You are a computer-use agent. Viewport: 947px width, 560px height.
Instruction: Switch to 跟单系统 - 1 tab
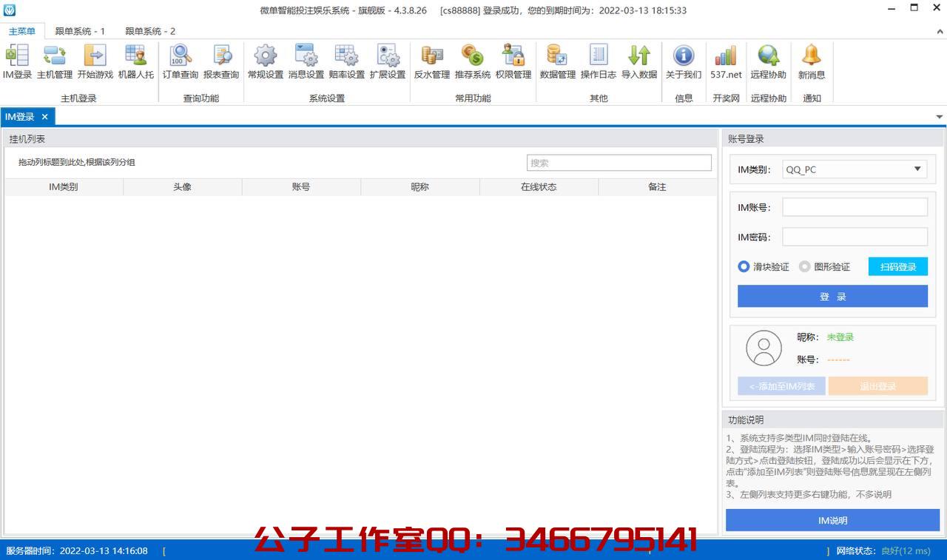pyautogui.click(x=80, y=31)
